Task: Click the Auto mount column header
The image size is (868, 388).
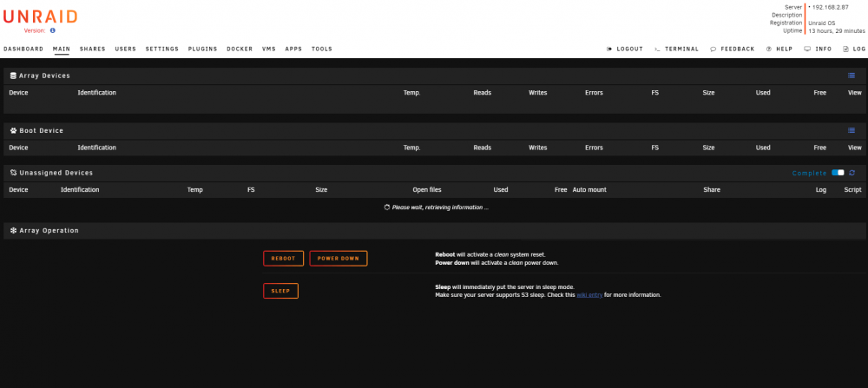Action: click(x=589, y=190)
